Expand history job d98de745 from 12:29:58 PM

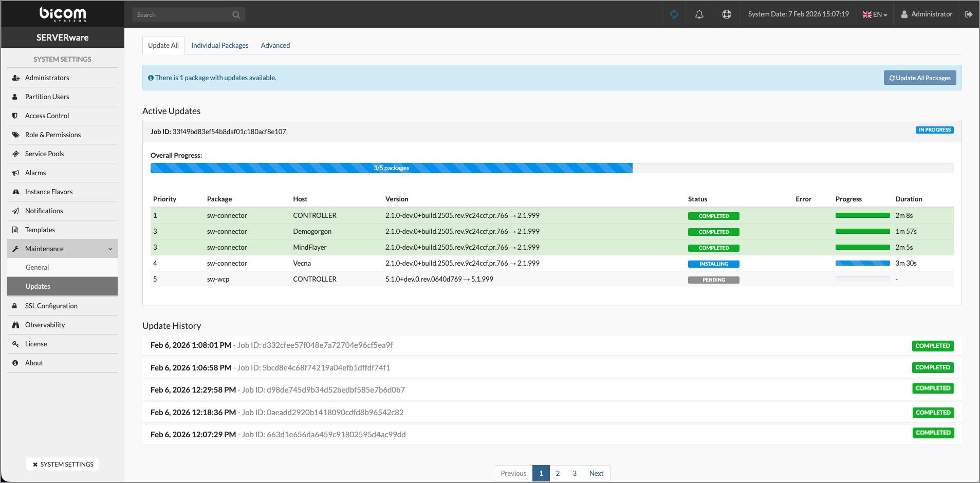552,390
